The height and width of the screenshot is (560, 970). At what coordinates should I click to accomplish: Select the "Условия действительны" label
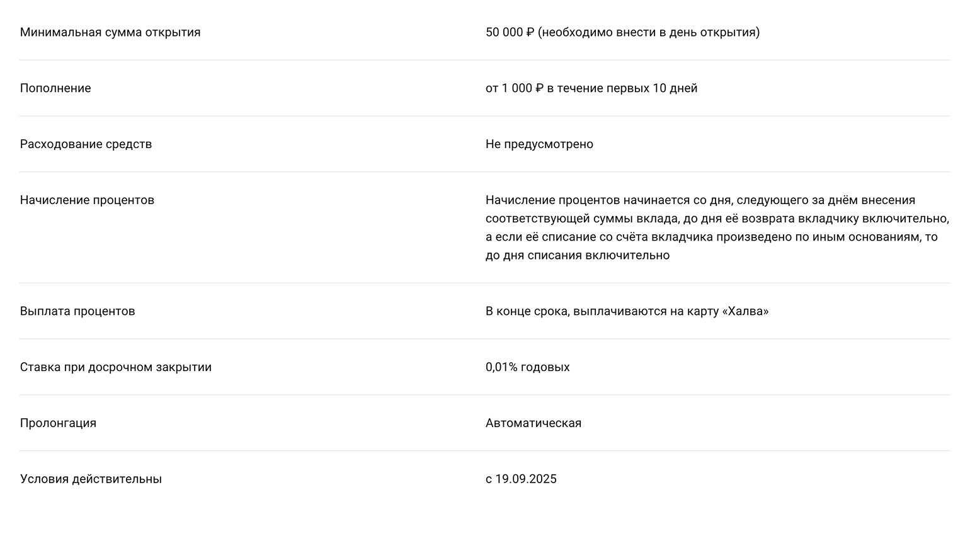91,479
